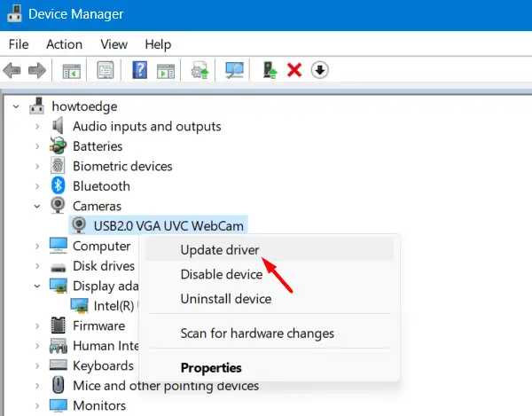Click the Cameras category webcam icon
This screenshot has height=416, width=532.
58,206
